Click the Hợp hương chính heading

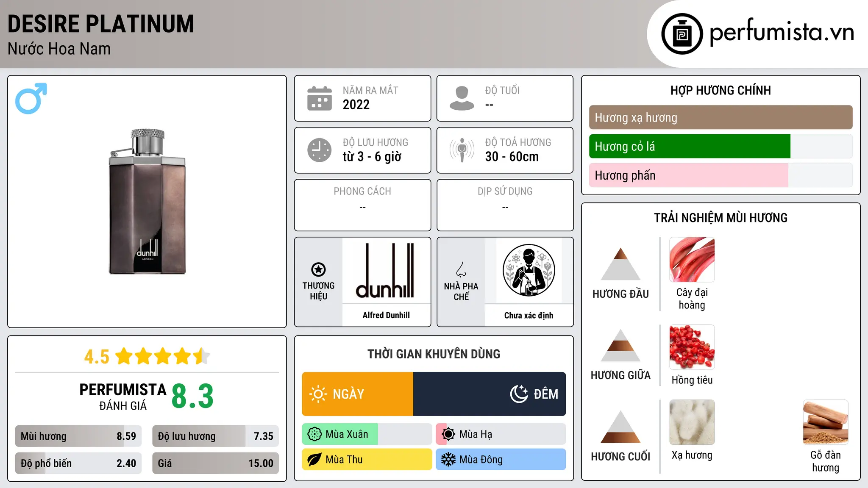[721, 90]
